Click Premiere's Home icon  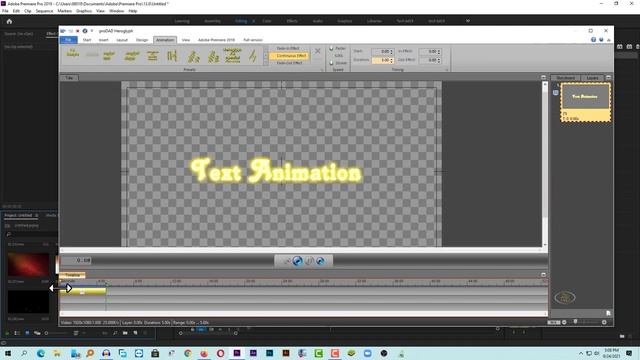coord(9,21)
